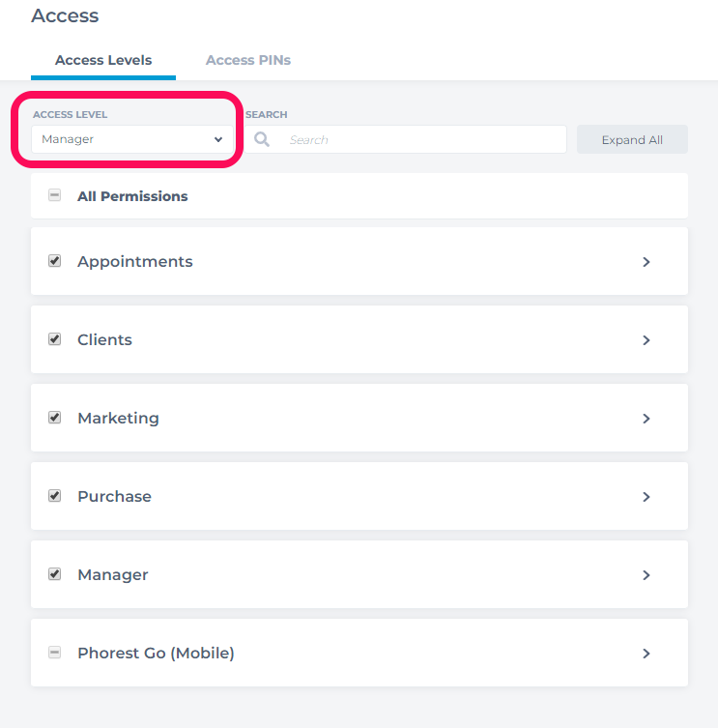
Task: Open the Manager access level combo box
Action: point(132,139)
